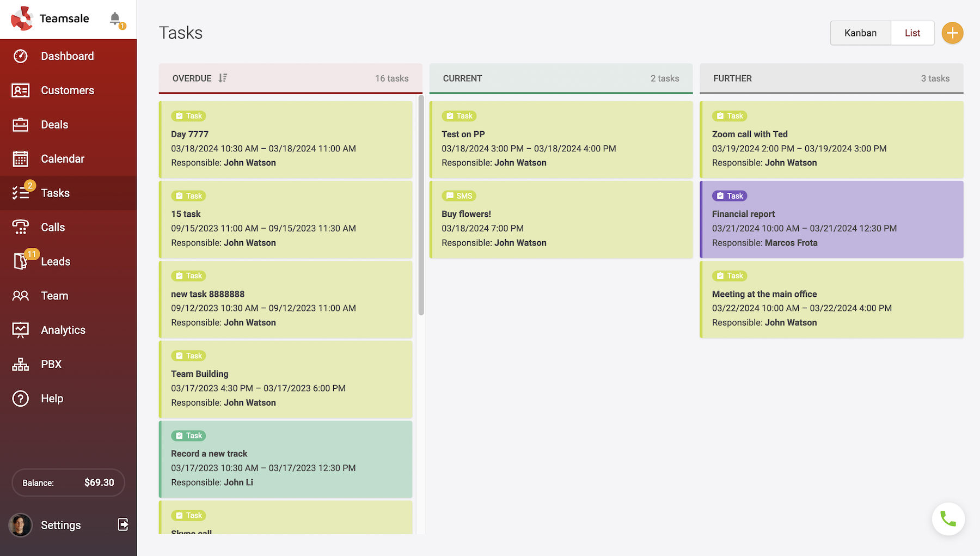Click the logout icon beside Settings
The height and width of the screenshot is (556, 980).
(123, 524)
